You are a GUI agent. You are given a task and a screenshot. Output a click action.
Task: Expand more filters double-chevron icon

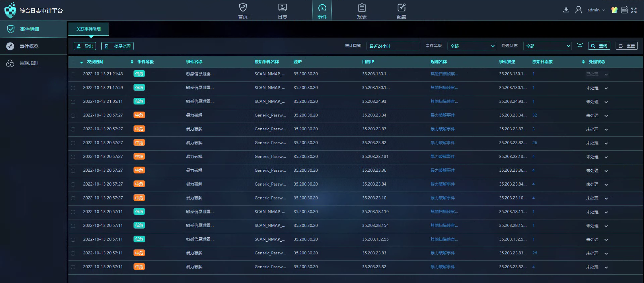[580, 46]
